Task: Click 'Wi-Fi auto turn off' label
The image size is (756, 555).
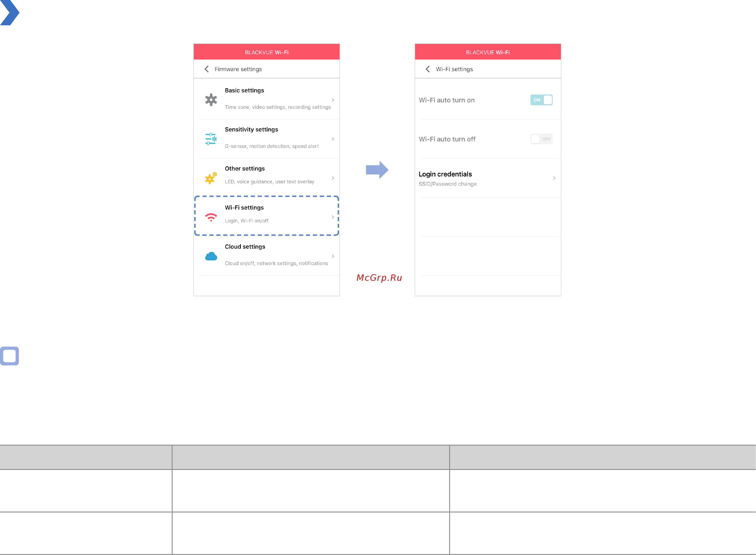Action: pos(447,139)
